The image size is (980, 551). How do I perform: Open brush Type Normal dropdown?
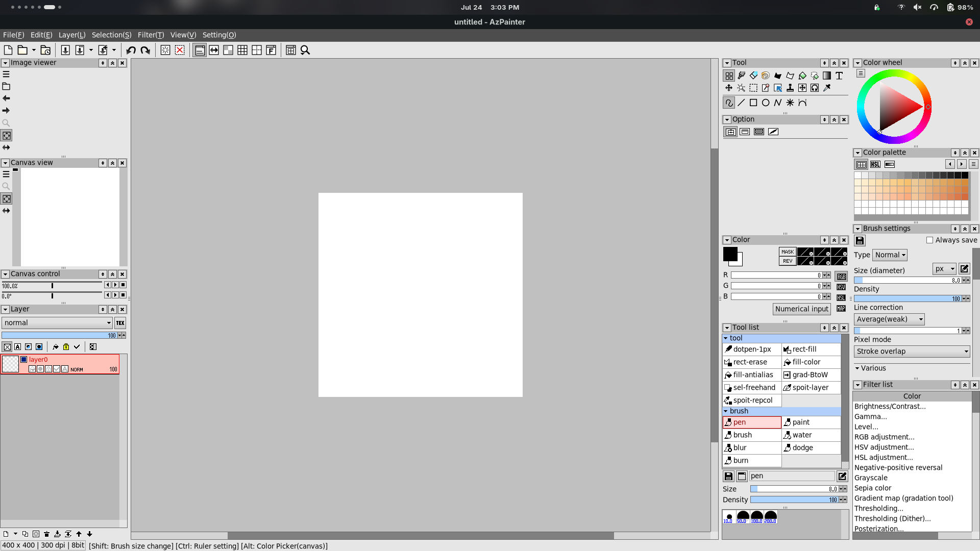click(x=890, y=255)
